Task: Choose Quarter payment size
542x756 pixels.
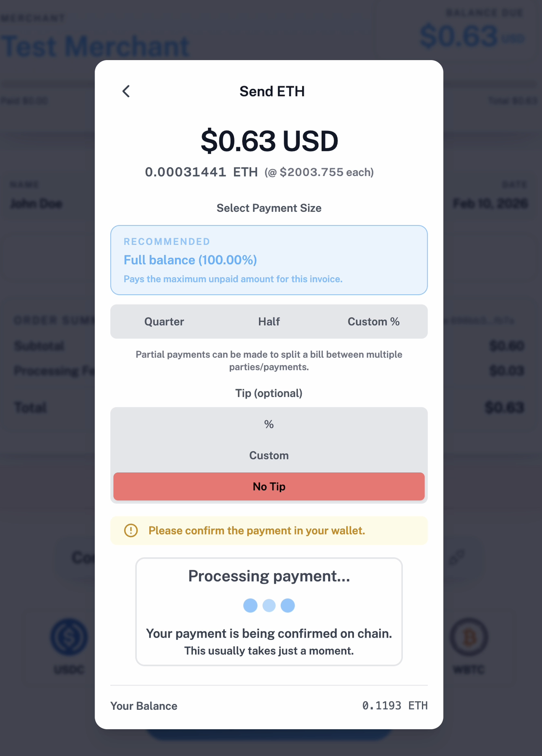Action: click(x=164, y=321)
